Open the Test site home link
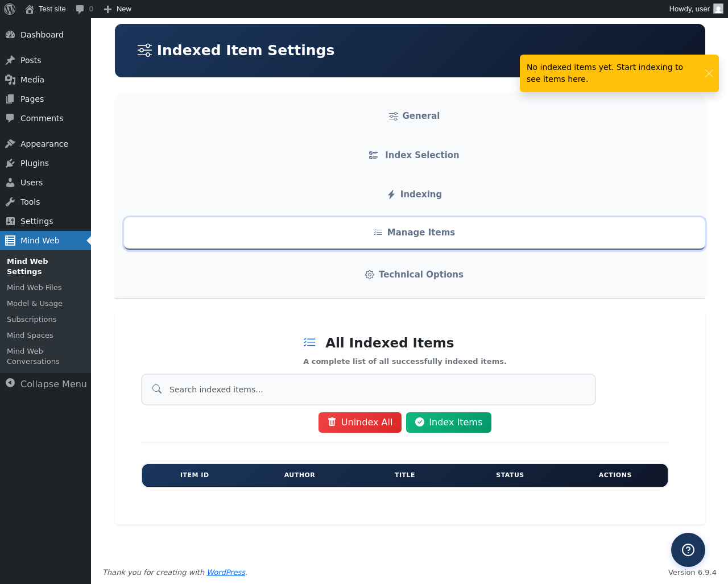 pos(45,9)
